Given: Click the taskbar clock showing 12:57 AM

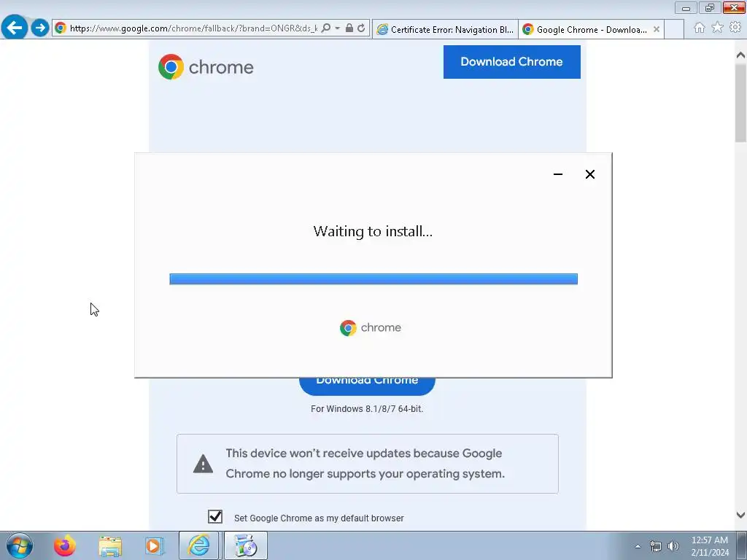Looking at the screenshot, I should click(x=710, y=546).
